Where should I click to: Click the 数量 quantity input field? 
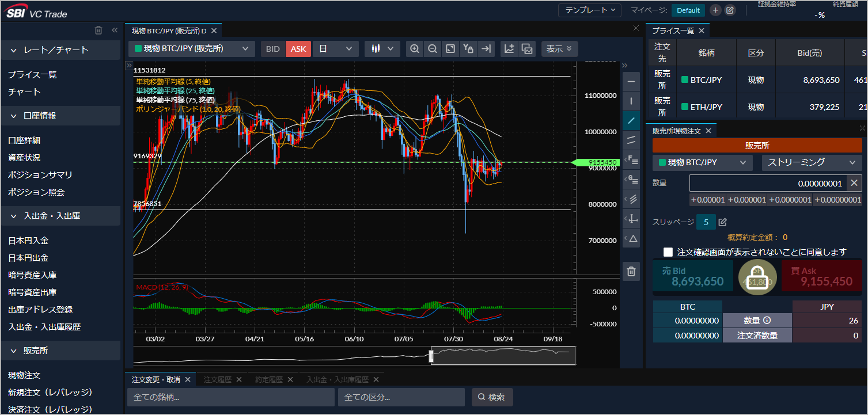pos(768,183)
